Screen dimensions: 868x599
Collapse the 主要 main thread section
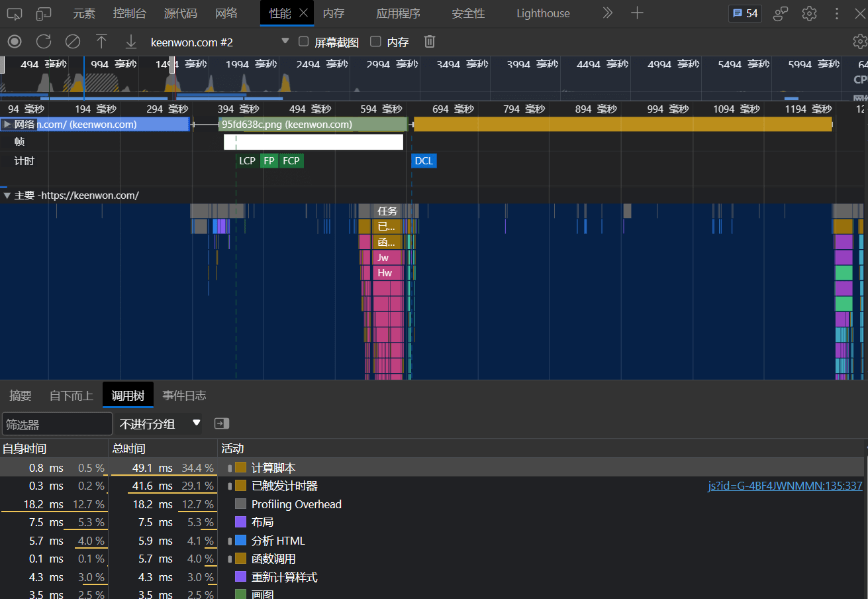[x=7, y=195]
